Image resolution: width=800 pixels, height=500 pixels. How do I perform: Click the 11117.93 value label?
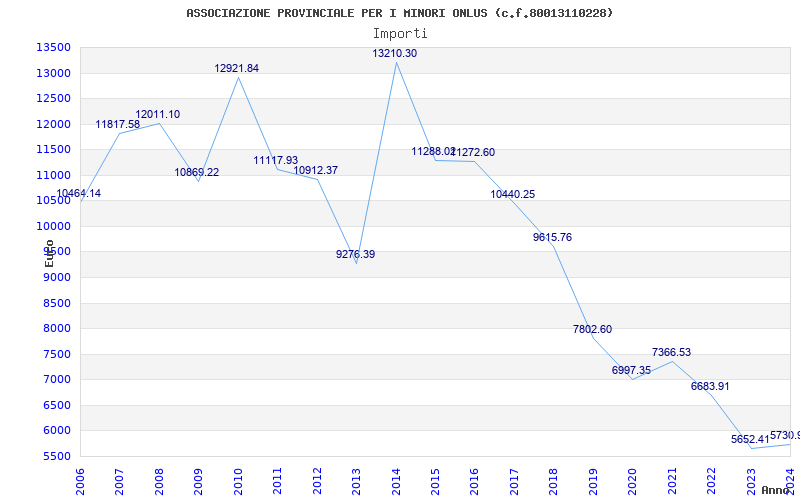(276, 160)
